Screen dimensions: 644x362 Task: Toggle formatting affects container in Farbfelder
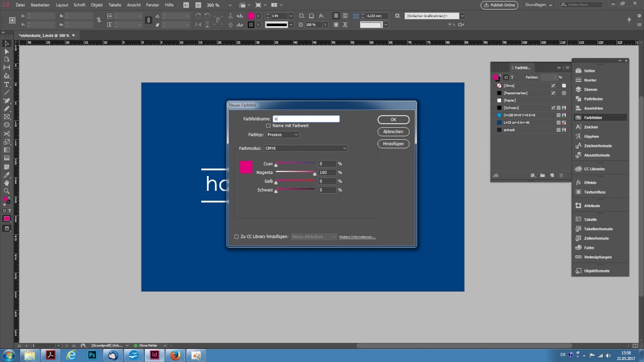(506, 77)
